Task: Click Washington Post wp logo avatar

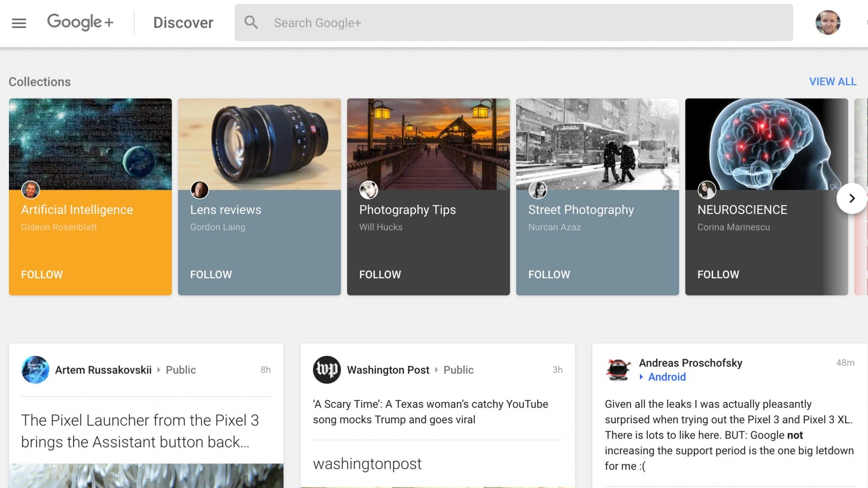Action: [327, 370]
